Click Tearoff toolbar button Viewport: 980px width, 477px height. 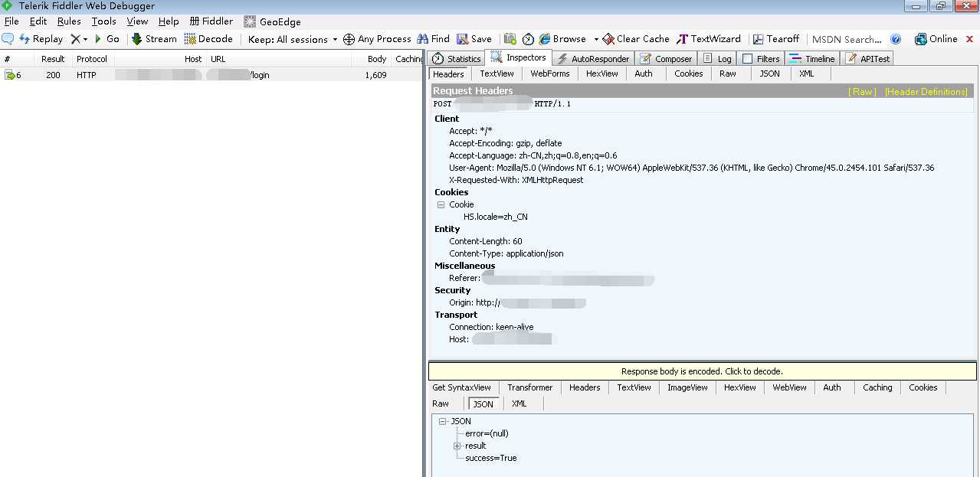point(776,39)
